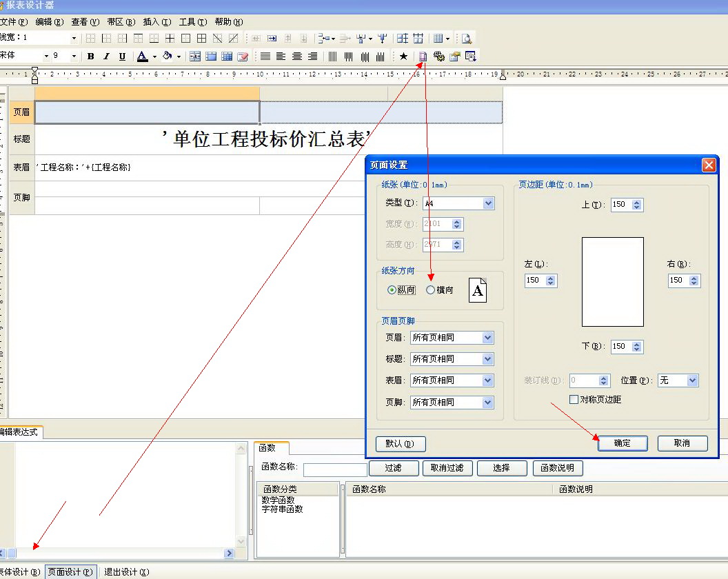Open the 类型 paper type dropdown
The image size is (728, 579).
pyautogui.click(x=488, y=203)
